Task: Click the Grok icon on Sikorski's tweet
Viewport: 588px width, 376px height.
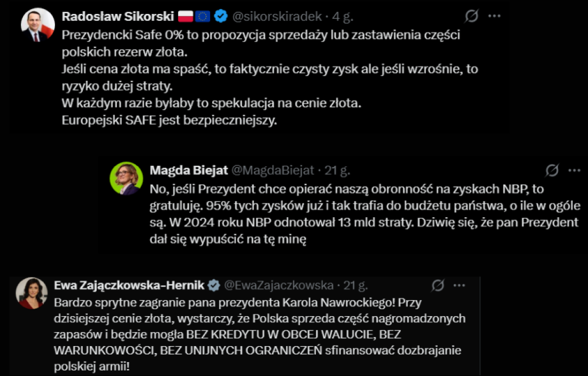Action: point(471,17)
